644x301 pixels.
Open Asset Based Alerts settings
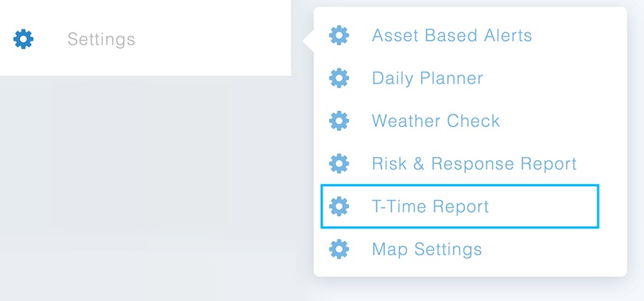[452, 35]
